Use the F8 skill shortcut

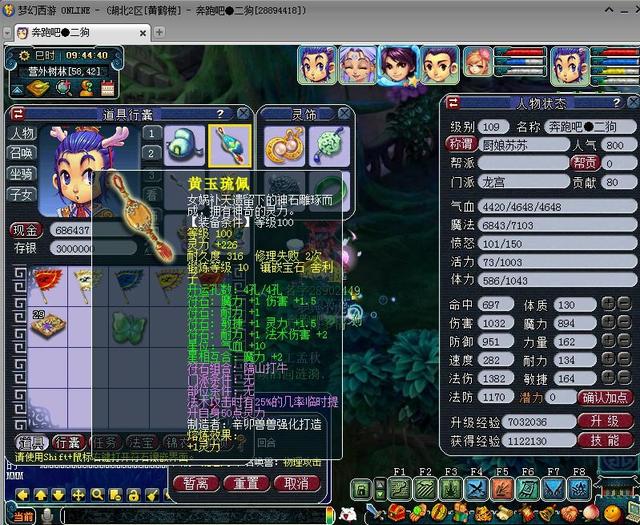pos(579,489)
